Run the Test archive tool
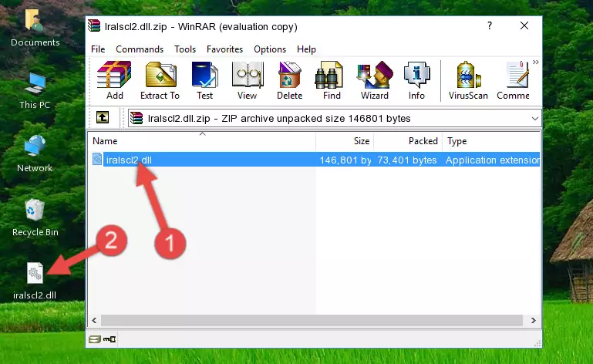This screenshot has height=364, width=593. click(x=204, y=80)
